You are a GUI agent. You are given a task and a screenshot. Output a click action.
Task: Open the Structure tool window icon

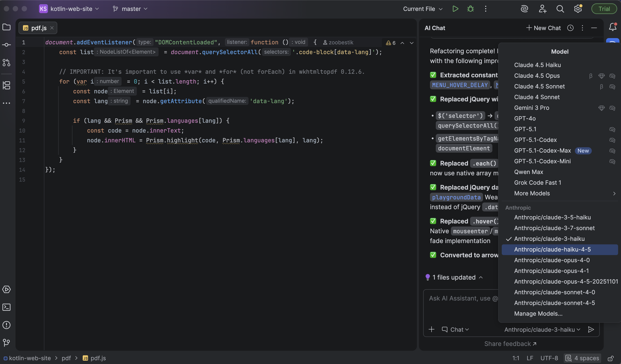(6, 85)
